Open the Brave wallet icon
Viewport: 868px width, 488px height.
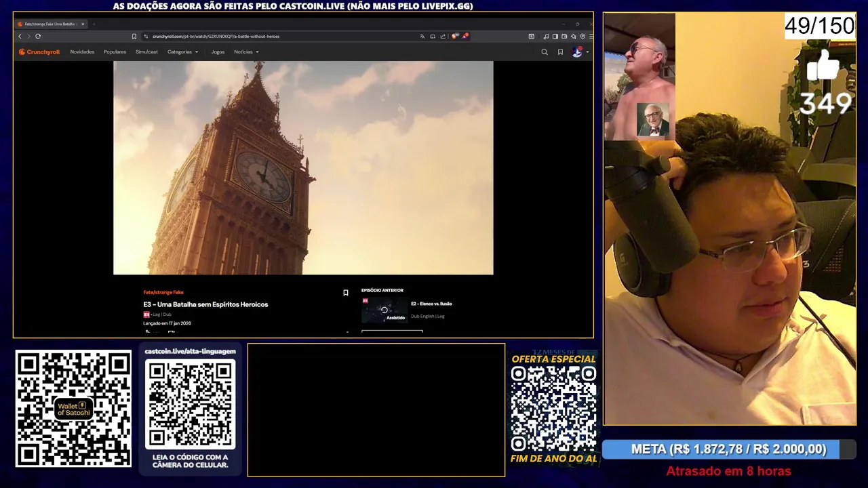point(564,37)
